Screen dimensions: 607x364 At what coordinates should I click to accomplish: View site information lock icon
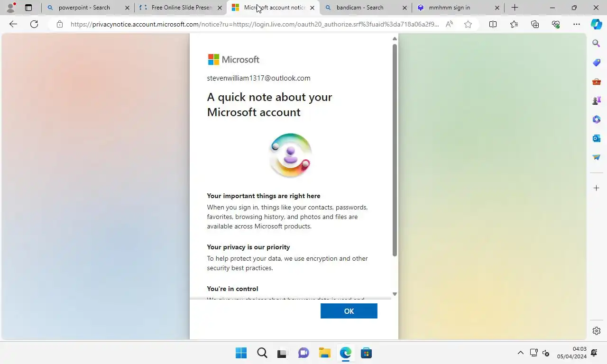(59, 24)
